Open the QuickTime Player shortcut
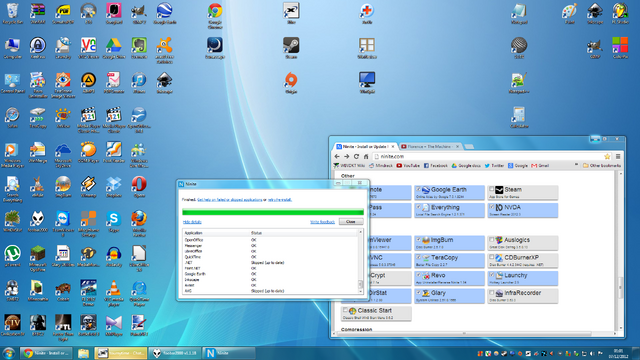The width and height of the screenshot is (640, 360). pyautogui.click(x=139, y=293)
